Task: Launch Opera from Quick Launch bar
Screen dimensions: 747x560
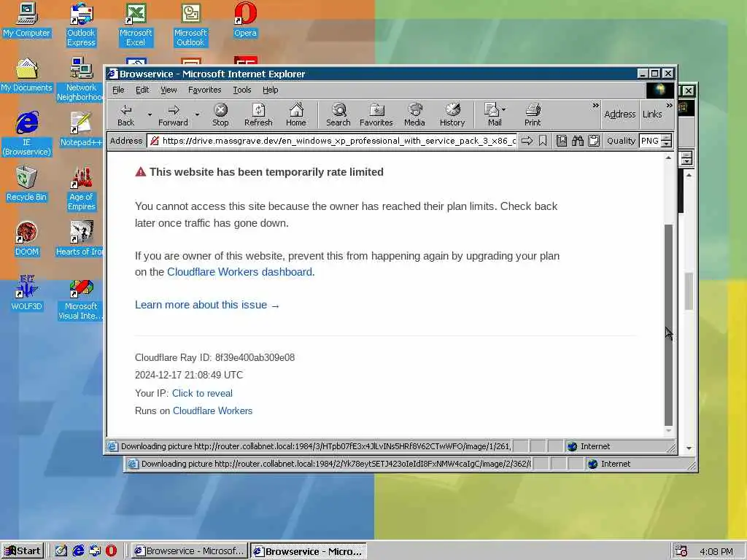Action: click(x=112, y=551)
